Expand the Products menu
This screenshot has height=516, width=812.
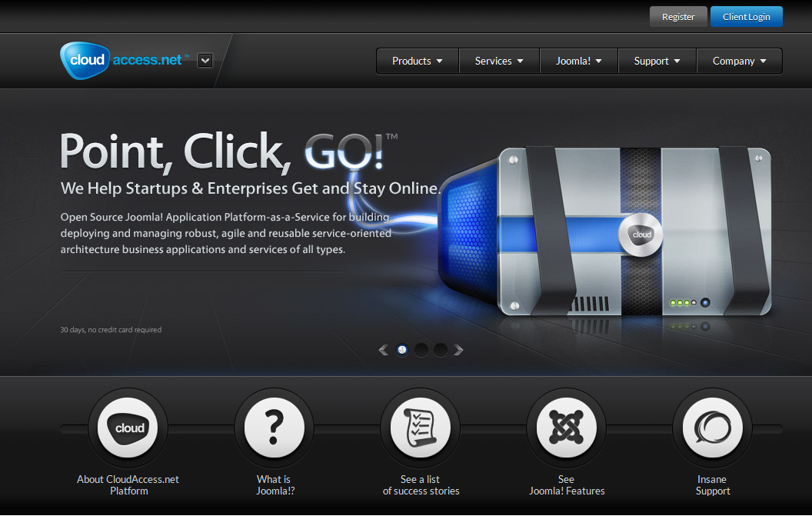pyautogui.click(x=418, y=61)
